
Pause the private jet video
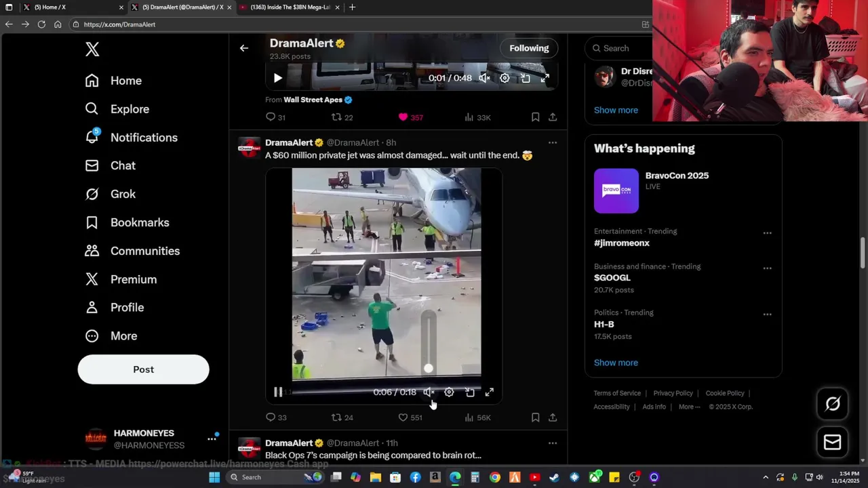click(278, 392)
